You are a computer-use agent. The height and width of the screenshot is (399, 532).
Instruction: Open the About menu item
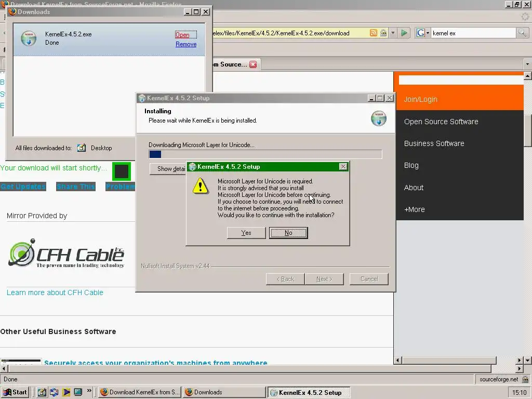click(414, 188)
